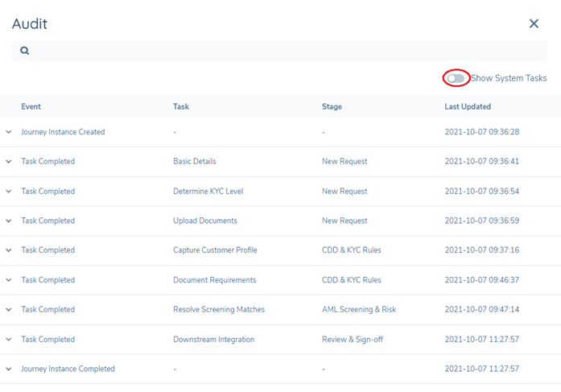Click the Show System Tasks label
This screenshot has width=561, height=392.
tap(509, 78)
